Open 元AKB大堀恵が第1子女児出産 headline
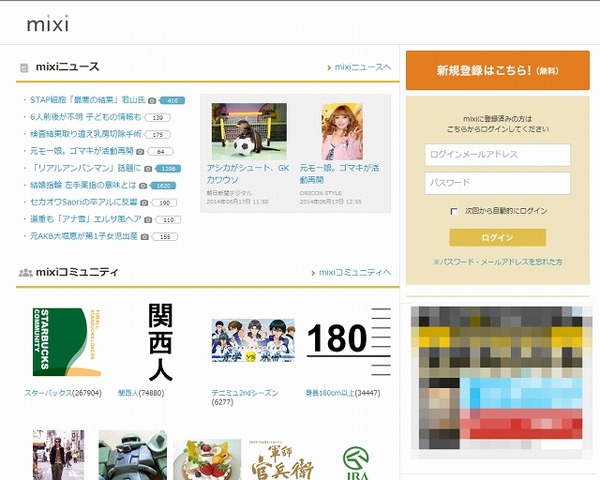The width and height of the screenshot is (600, 480). (x=84, y=236)
